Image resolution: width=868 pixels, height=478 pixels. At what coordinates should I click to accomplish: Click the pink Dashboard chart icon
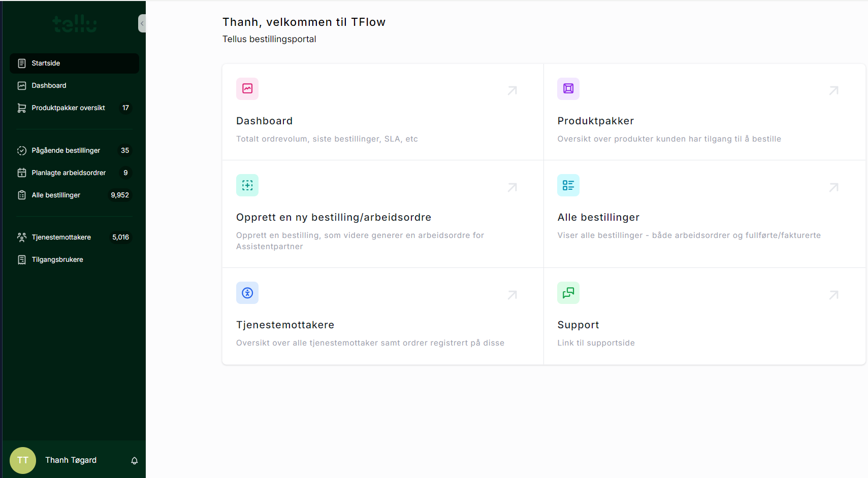tap(247, 89)
